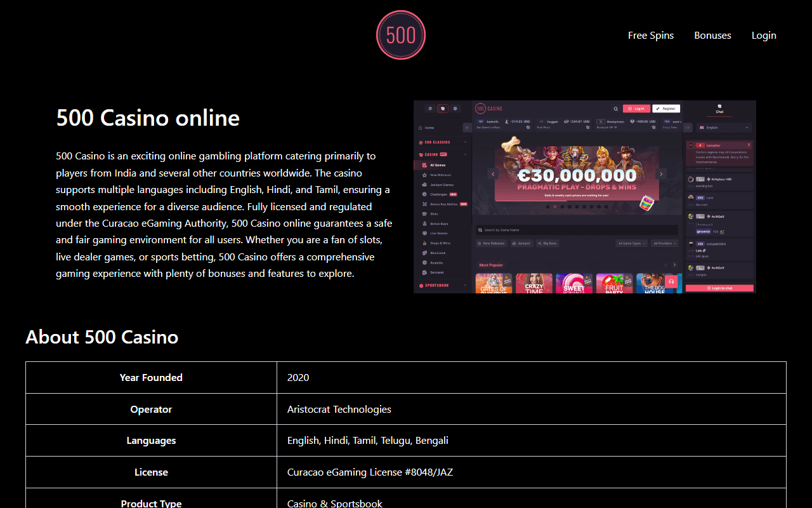Click the '500 Casino online' heading
This screenshot has height=508, width=812.
coord(148,118)
